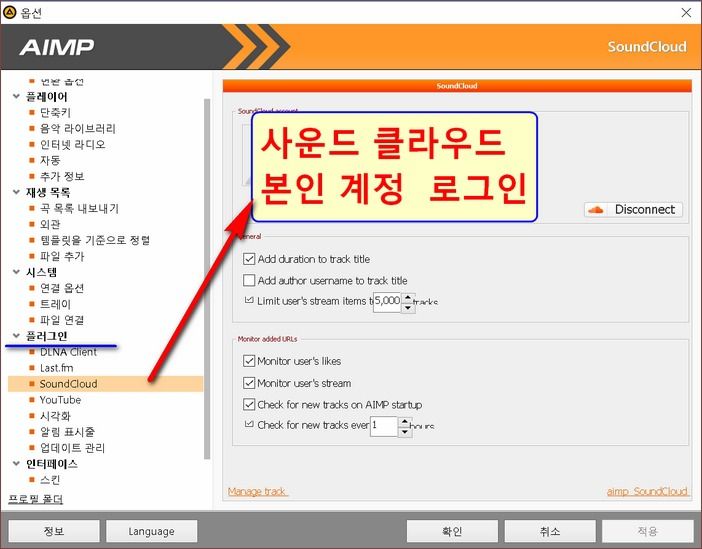Decrease the check interval hours
Viewport: 702px width, 549px height.
(x=405, y=432)
